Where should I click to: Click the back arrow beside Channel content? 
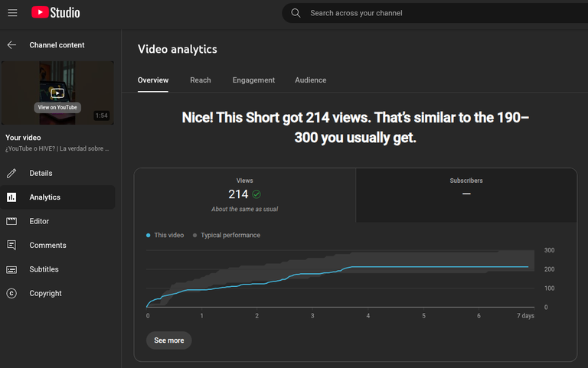[x=11, y=45]
